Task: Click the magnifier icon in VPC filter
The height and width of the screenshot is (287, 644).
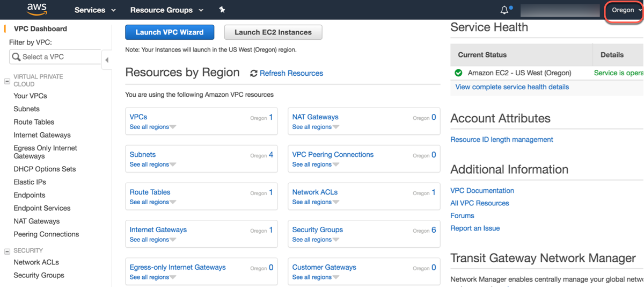Action: (x=17, y=57)
